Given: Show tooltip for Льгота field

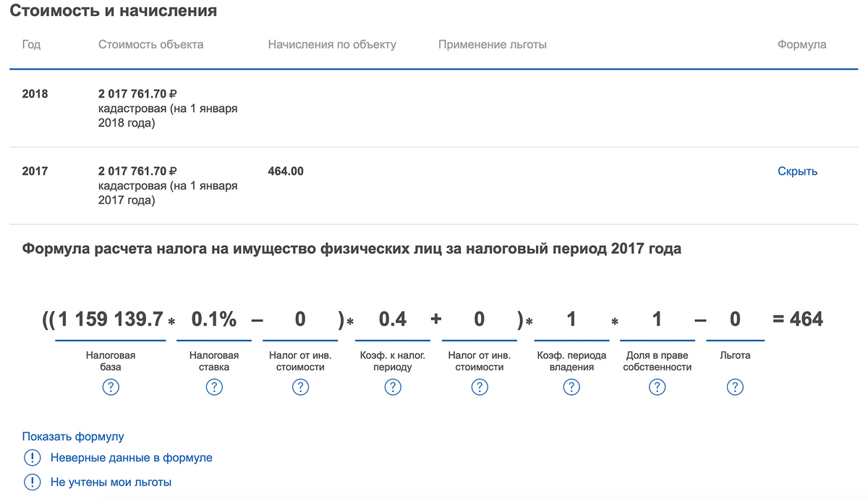Looking at the screenshot, I should coord(735,388).
